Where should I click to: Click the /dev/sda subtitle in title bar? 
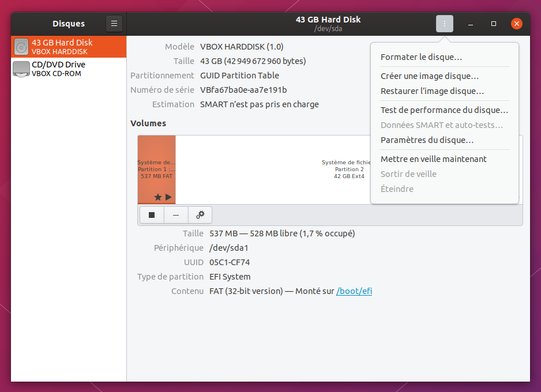pos(328,29)
